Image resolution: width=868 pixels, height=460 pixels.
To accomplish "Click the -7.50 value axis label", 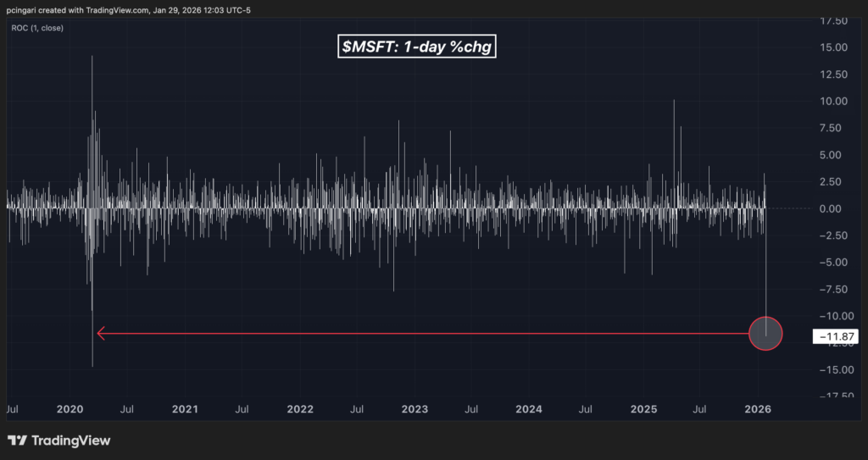I will [x=836, y=289].
